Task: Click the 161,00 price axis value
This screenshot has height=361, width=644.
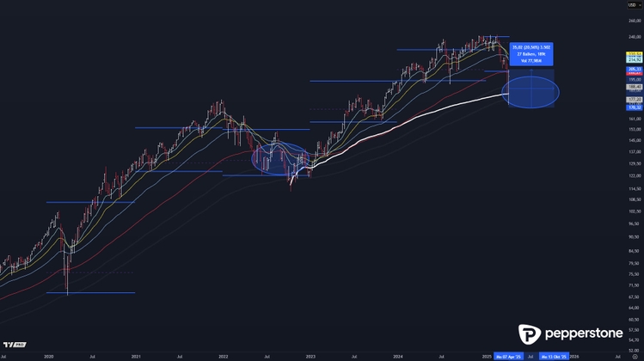Action: click(635, 119)
